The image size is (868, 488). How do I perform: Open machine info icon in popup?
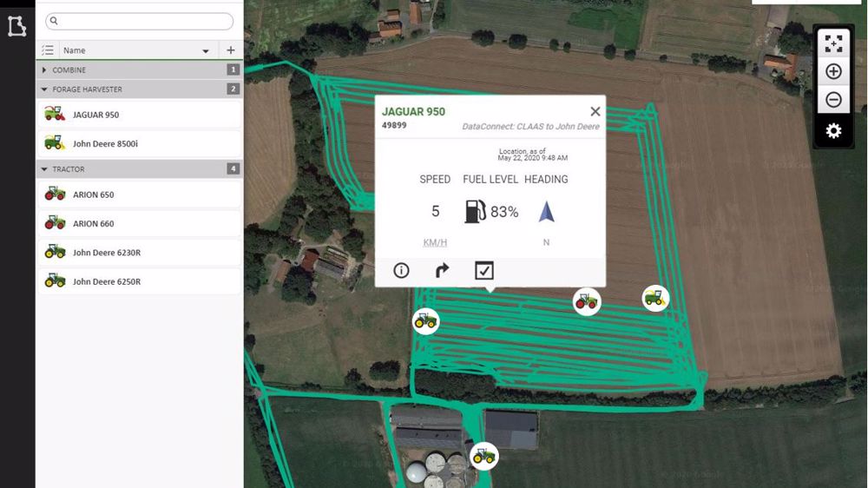(401, 270)
